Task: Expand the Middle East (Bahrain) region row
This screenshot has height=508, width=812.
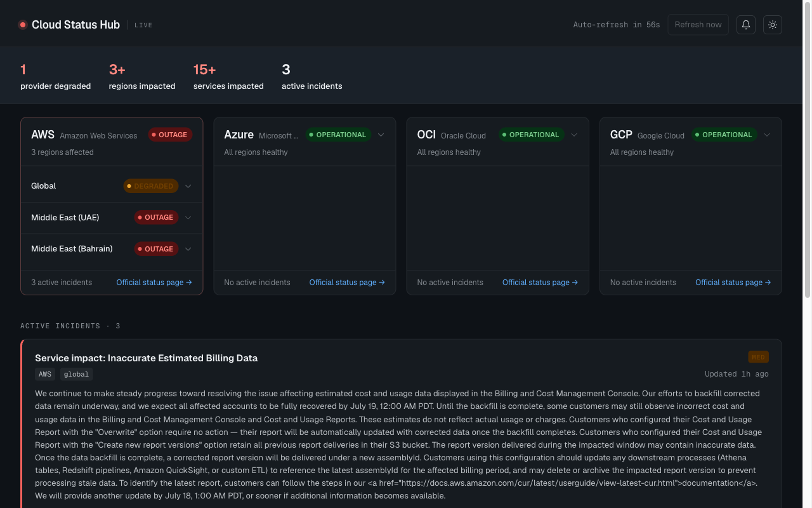Action: pos(112,249)
